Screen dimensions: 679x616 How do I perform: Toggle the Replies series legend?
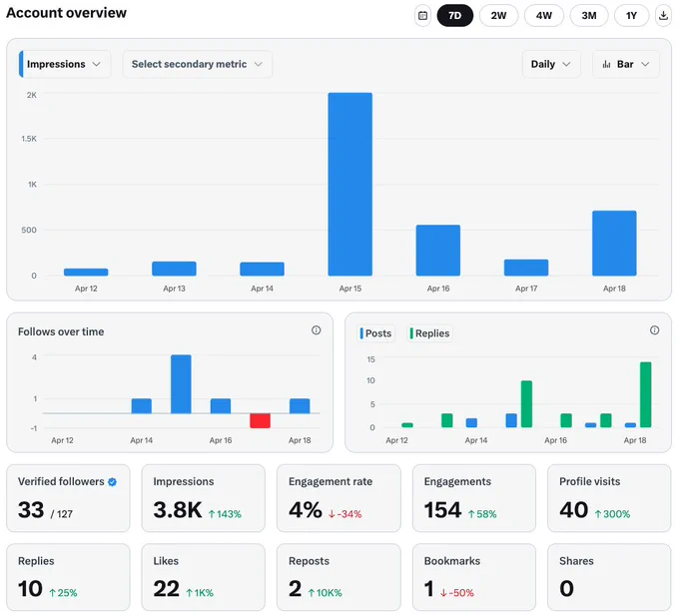(429, 333)
